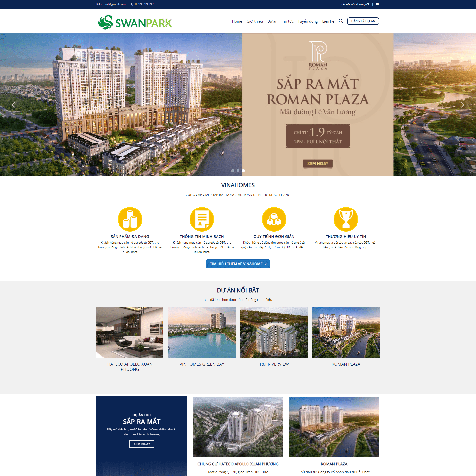The width and height of the screenshot is (476, 476).
Task: Click Kết nối với chúng tôi text
Action: [355, 4]
